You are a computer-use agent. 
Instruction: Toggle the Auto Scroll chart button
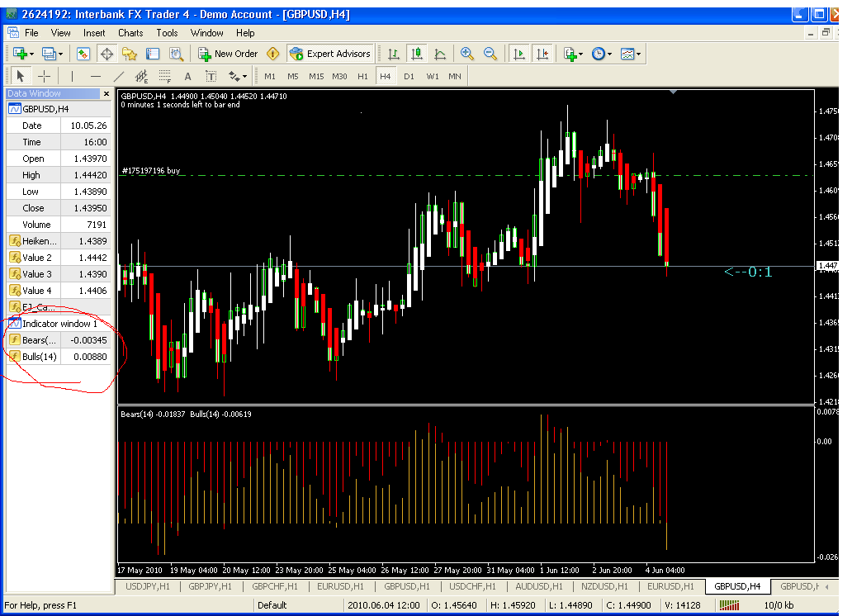pos(519,54)
